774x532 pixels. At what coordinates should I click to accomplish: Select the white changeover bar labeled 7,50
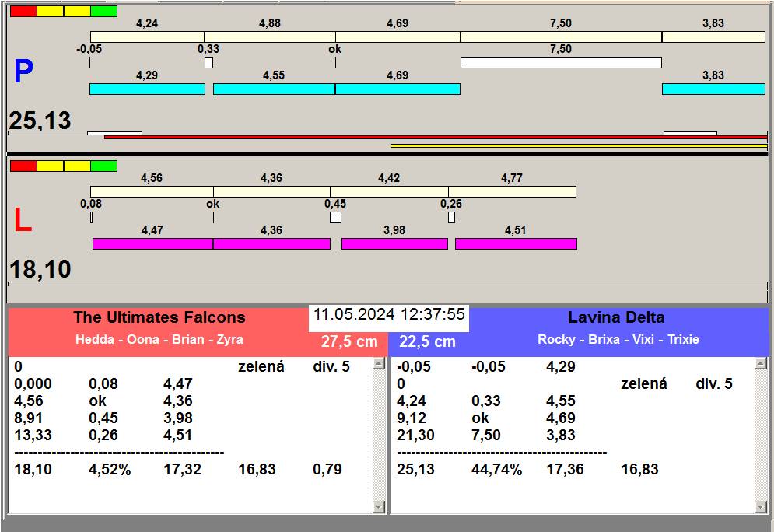click(561, 63)
